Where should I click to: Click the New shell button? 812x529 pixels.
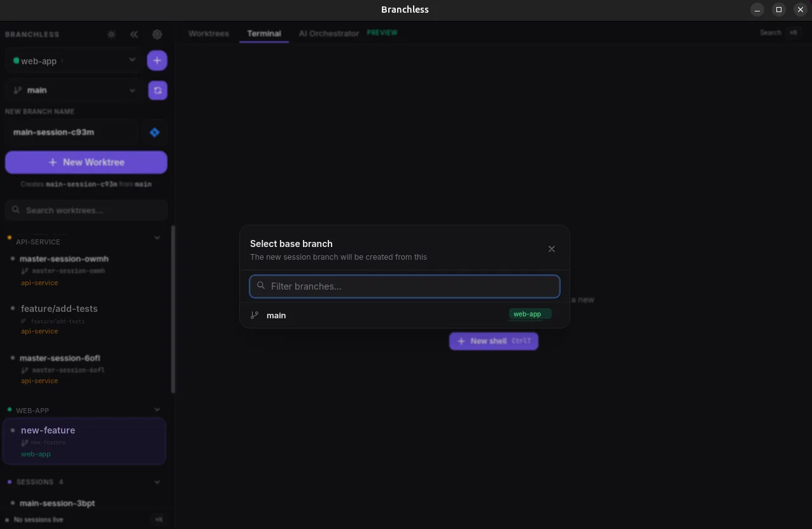[494, 341]
